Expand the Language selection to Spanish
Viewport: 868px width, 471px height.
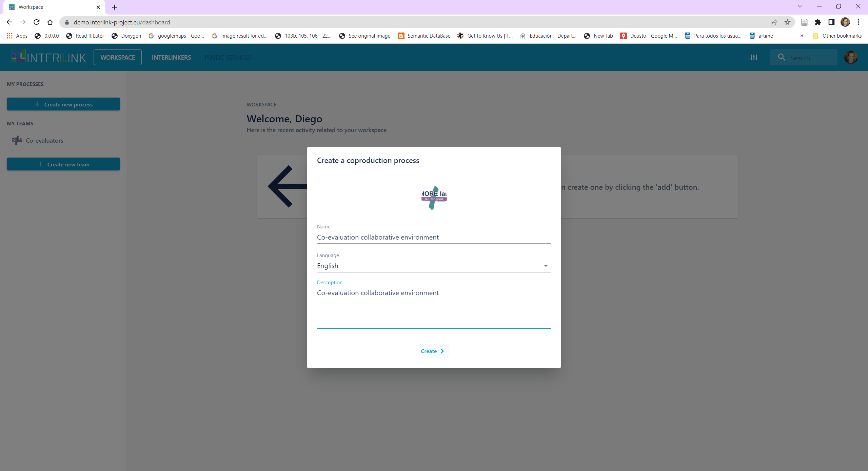pyautogui.click(x=544, y=266)
